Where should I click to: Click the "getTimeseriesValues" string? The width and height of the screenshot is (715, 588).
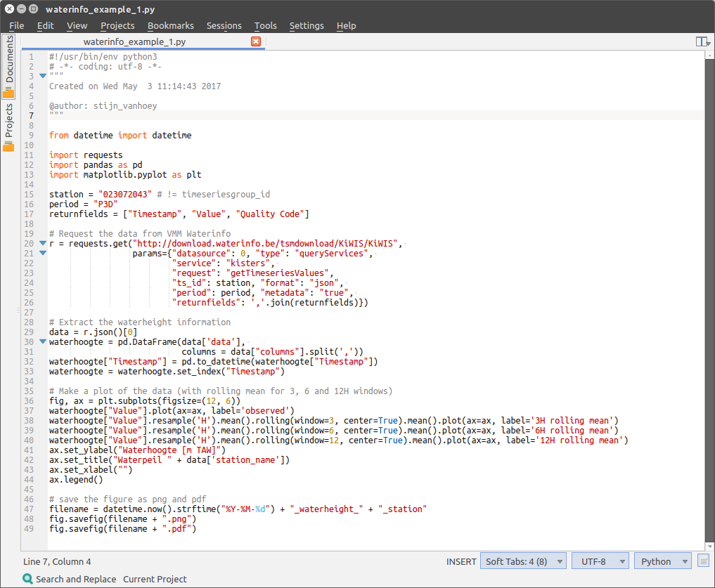point(277,273)
